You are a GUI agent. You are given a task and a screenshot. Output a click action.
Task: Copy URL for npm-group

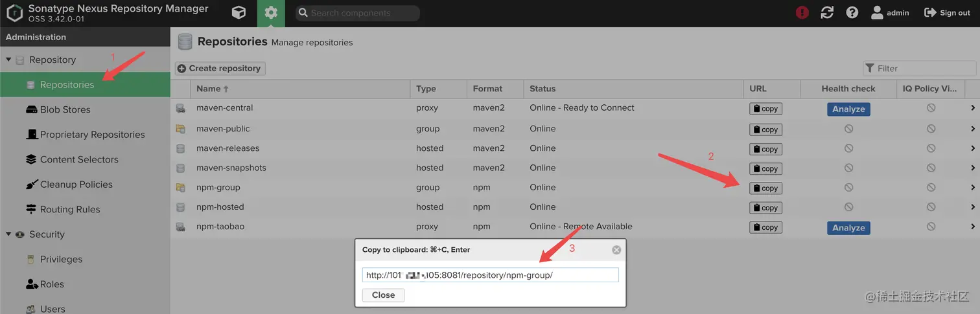click(x=765, y=188)
